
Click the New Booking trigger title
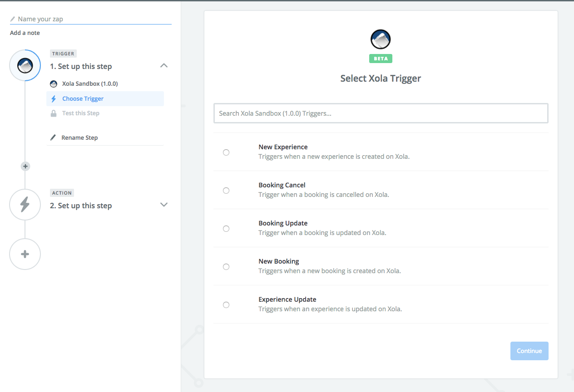click(279, 261)
